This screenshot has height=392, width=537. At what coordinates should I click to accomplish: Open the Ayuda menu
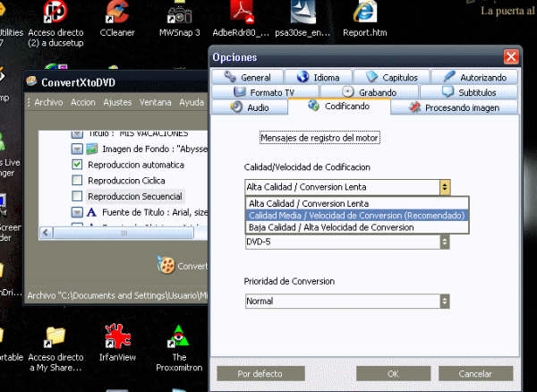point(192,102)
